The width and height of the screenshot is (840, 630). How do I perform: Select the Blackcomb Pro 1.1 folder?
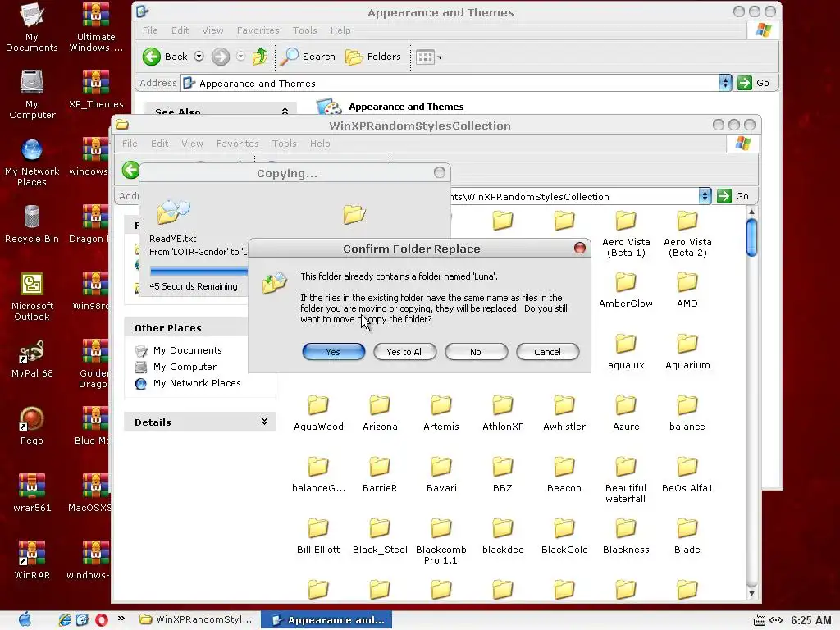click(441, 541)
